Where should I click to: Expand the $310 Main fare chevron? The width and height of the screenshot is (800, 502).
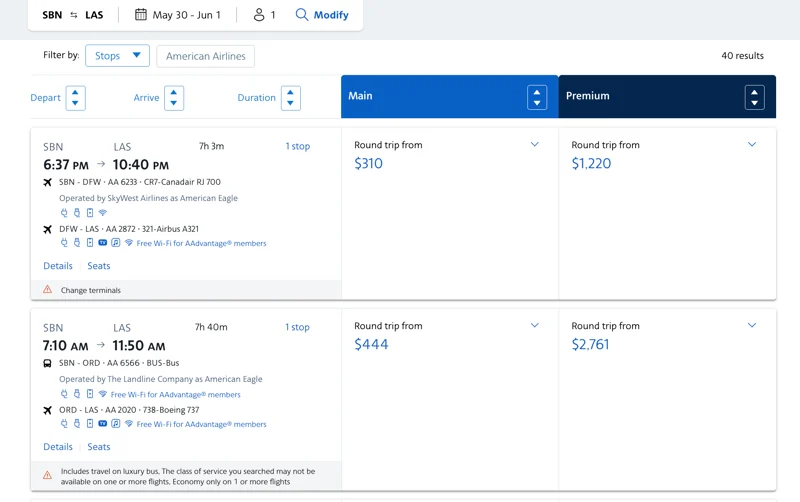[x=535, y=144]
